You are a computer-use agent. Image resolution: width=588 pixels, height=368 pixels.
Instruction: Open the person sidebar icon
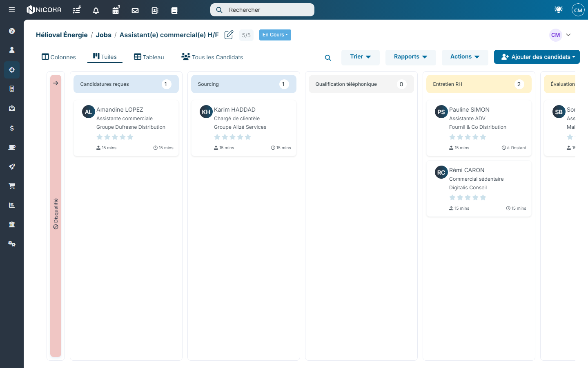(x=12, y=50)
